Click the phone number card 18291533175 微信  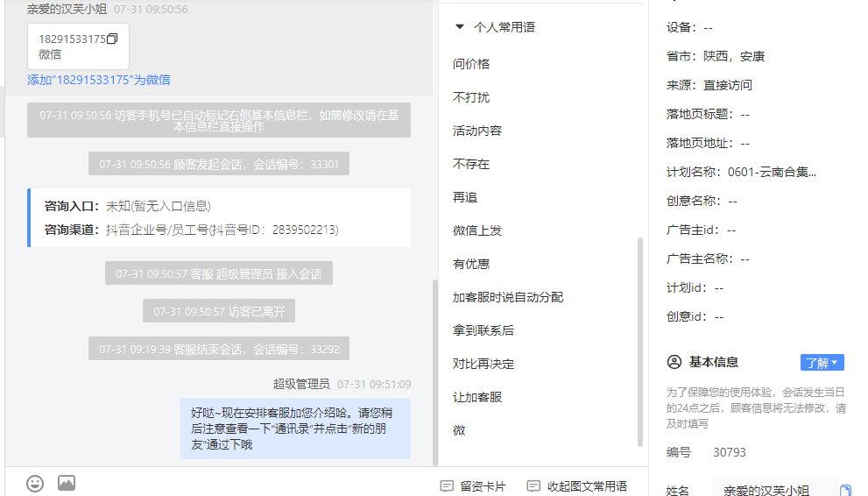78,46
